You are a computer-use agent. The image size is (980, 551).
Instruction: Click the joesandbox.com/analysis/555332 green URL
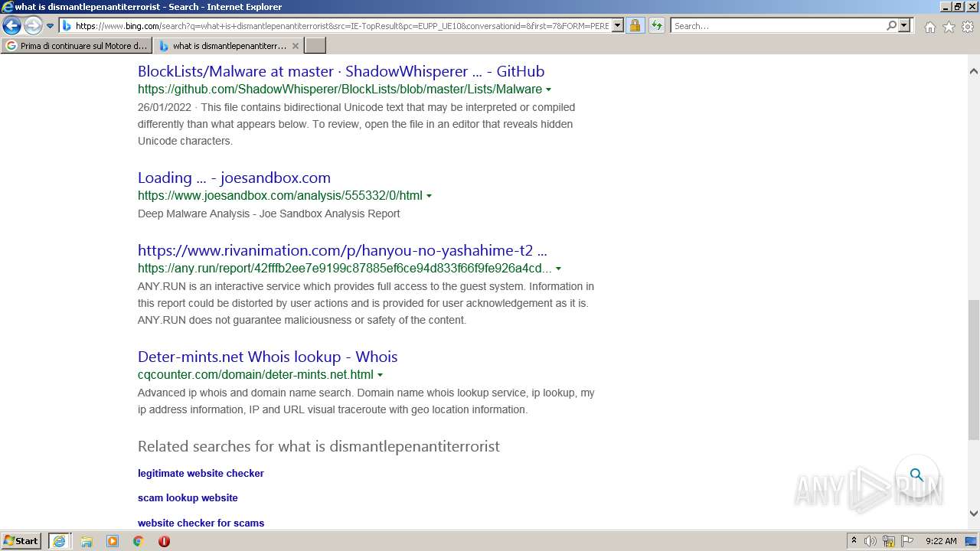280,196
